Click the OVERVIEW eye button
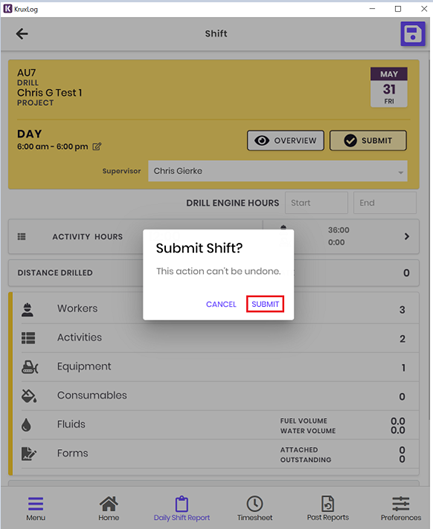The width and height of the screenshot is (433, 529). pyautogui.click(x=286, y=140)
